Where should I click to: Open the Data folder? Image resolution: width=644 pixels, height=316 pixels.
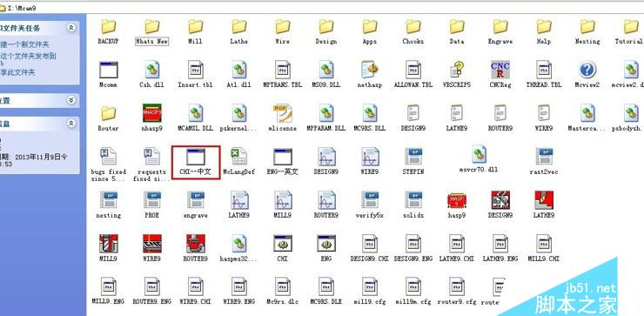[x=457, y=27]
